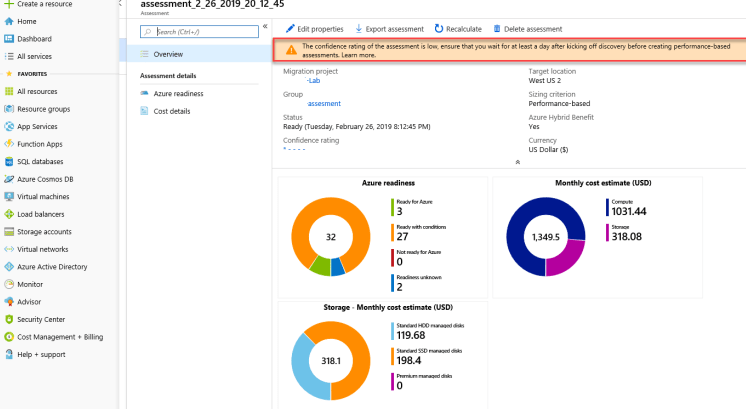The image size is (746, 409).
Task: Open the Cost Management + Billing icon
Action: tap(9, 337)
